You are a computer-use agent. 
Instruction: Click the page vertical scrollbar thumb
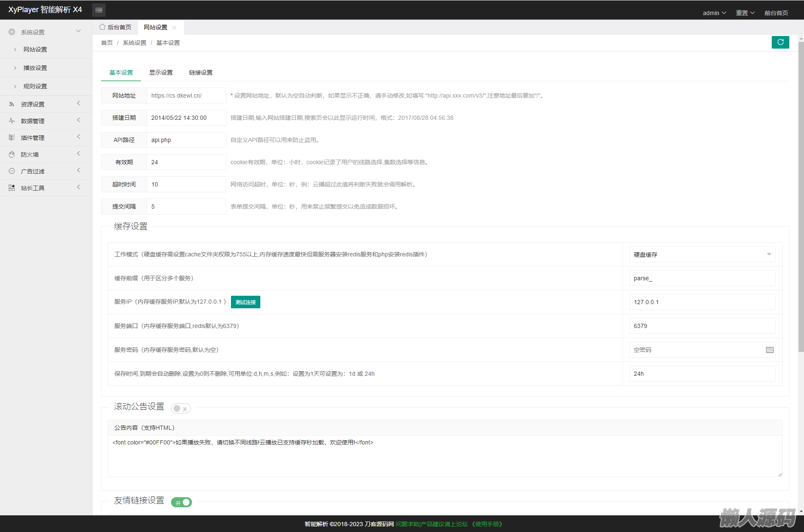(801, 197)
